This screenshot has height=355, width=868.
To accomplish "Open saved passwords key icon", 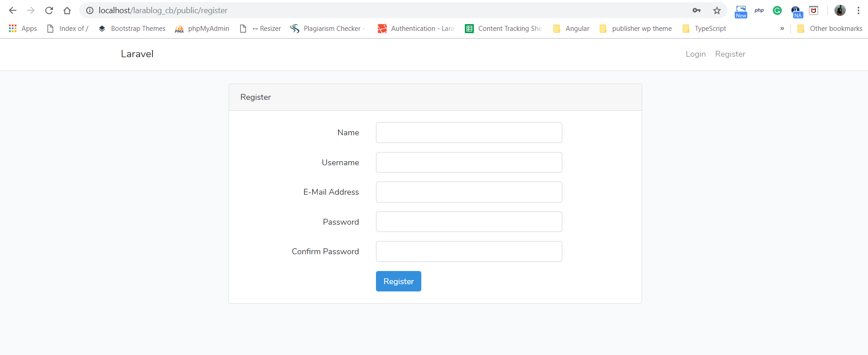I will coord(697,10).
